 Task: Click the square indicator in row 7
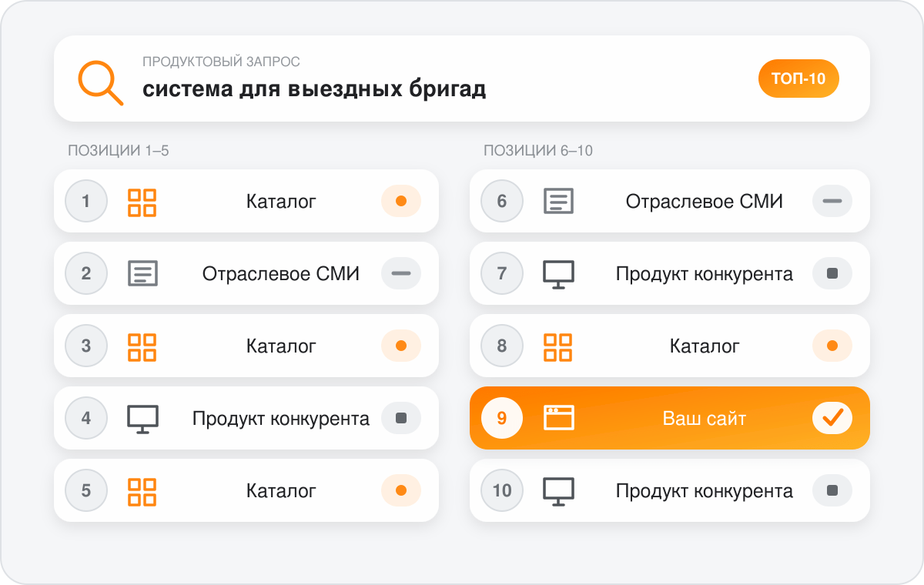(832, 273)
